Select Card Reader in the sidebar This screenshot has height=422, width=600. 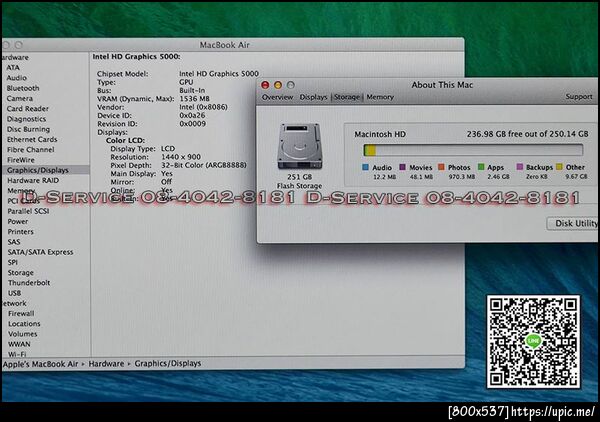pyautogui.click(x=28, y=109)
